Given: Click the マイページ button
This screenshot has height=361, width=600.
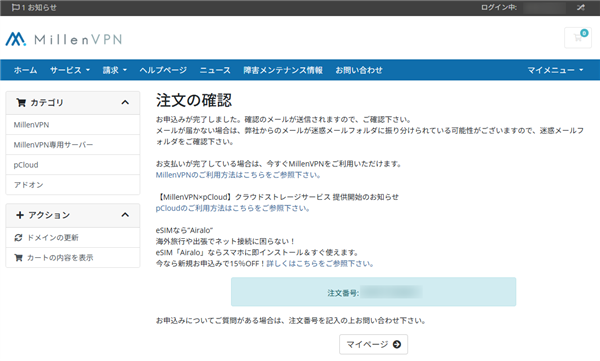Looking at the screenshot, I should pyautogui.click(x=373, y=344).
